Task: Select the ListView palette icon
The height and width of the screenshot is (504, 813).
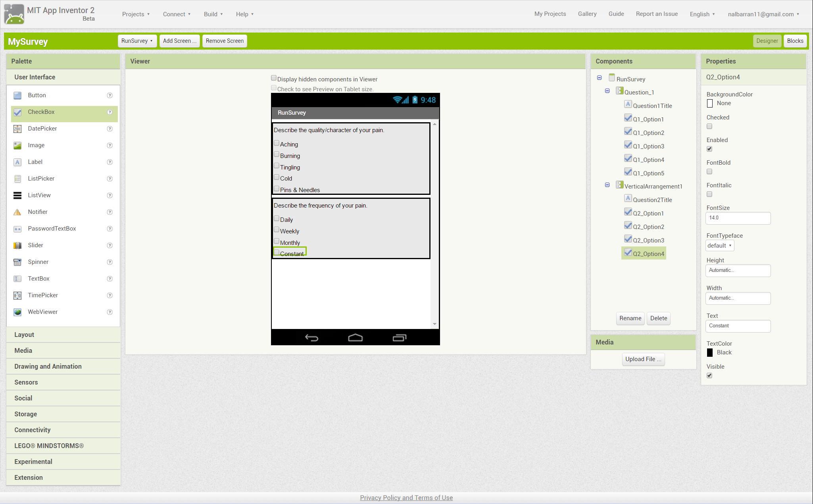Action: click(17, 195)
